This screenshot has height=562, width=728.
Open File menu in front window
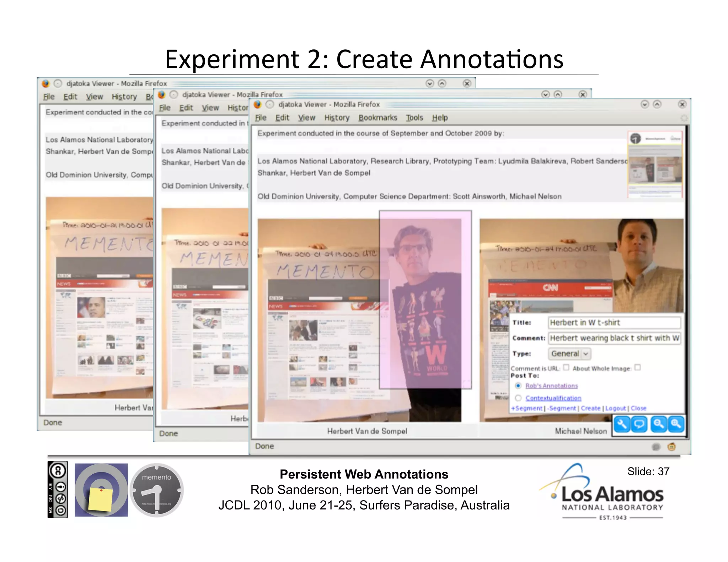pyautogui.click(x=261, y=118)
